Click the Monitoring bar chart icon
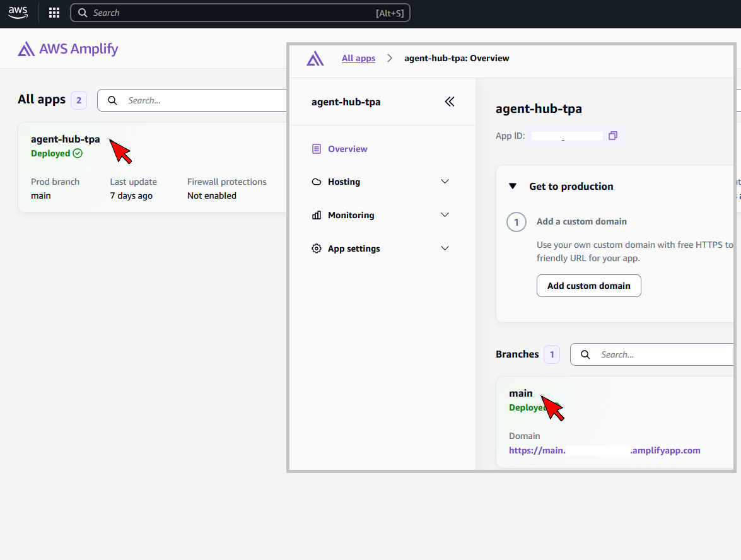 (317, 215)
